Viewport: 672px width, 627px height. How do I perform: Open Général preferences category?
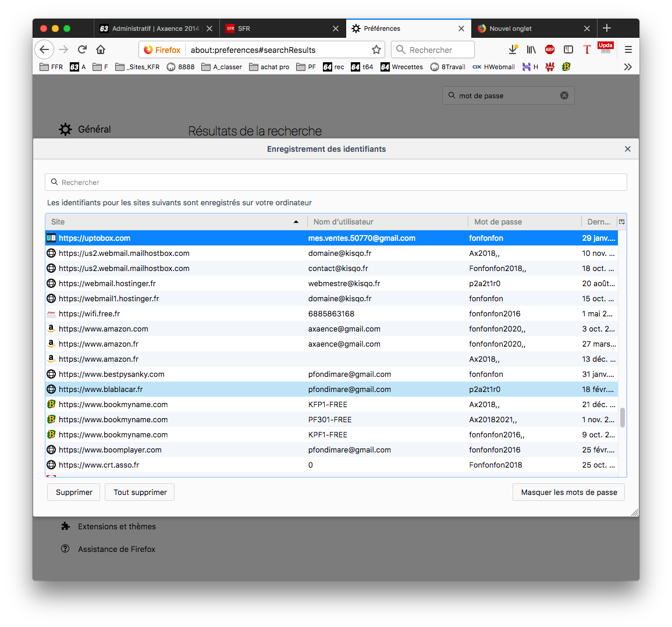[85, 129]
